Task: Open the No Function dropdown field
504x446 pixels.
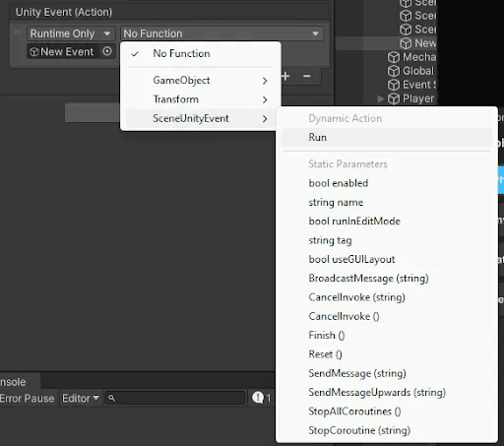Action: pos(222,33)
